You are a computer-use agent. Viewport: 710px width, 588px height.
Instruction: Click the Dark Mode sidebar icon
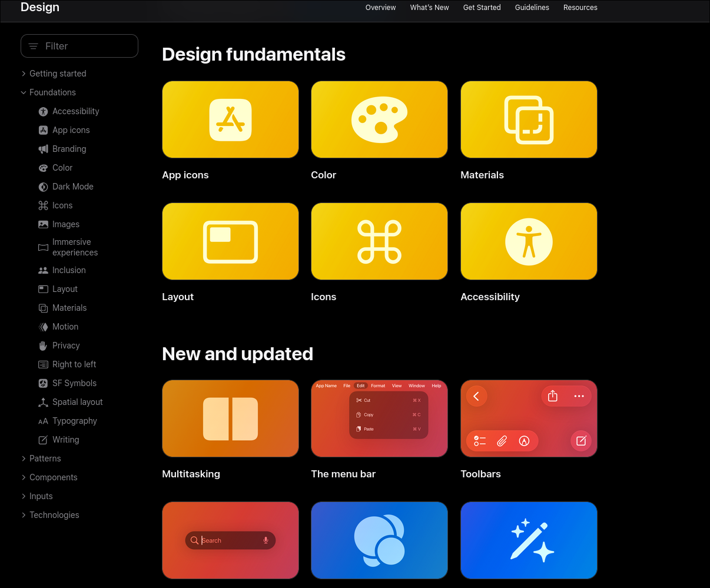pyautogui.click(x=43, y=187)
